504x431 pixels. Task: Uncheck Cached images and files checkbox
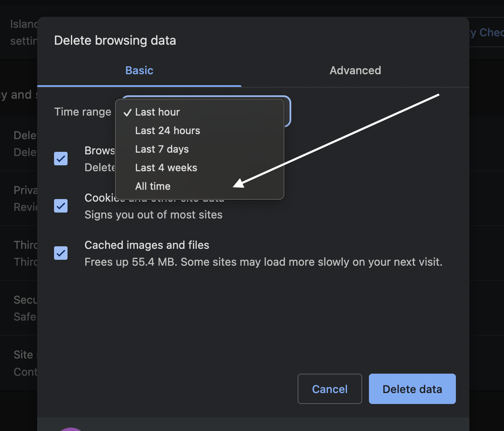point(61,253)
